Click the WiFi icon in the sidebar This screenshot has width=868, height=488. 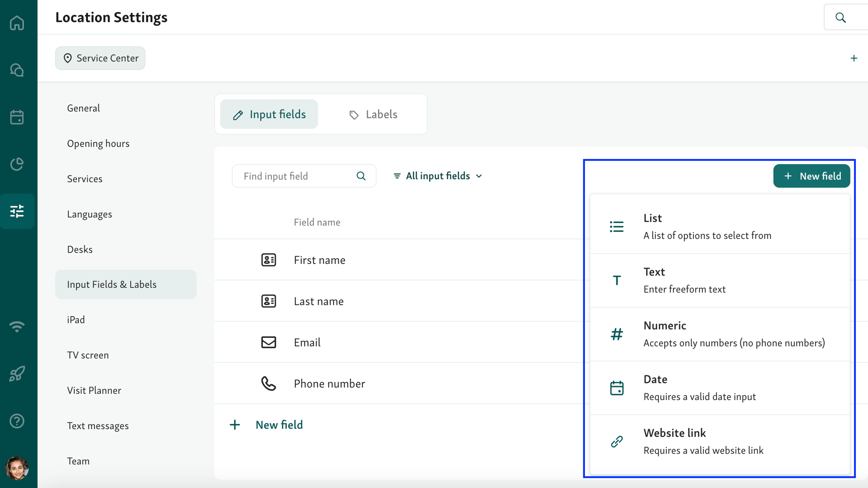[17, 326]
